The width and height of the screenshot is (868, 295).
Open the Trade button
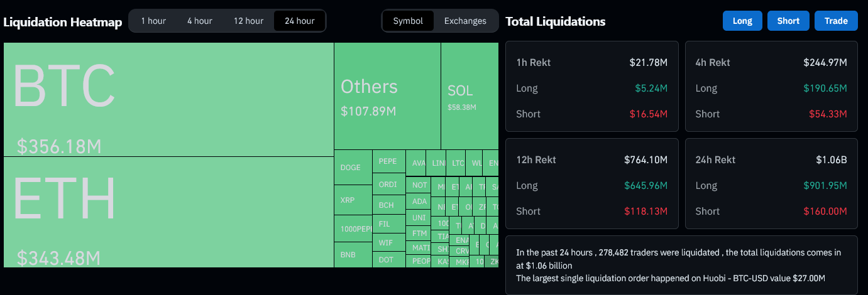point(836,21)
